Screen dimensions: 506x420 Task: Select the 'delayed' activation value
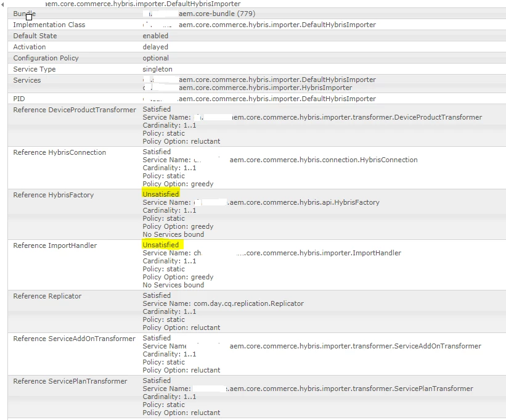155,47
